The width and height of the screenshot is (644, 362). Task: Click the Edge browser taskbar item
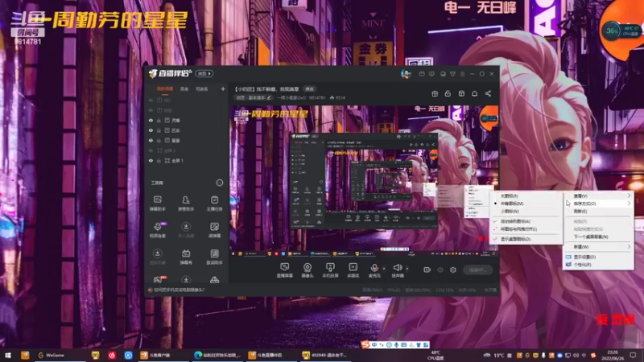[x=218, y=355]
